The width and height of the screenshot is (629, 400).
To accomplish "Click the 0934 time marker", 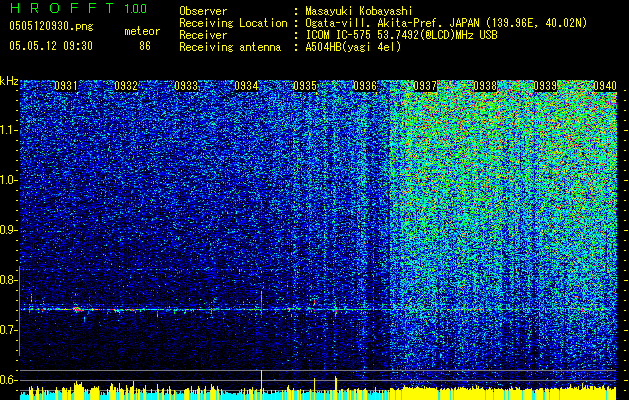I will point(246,86).
